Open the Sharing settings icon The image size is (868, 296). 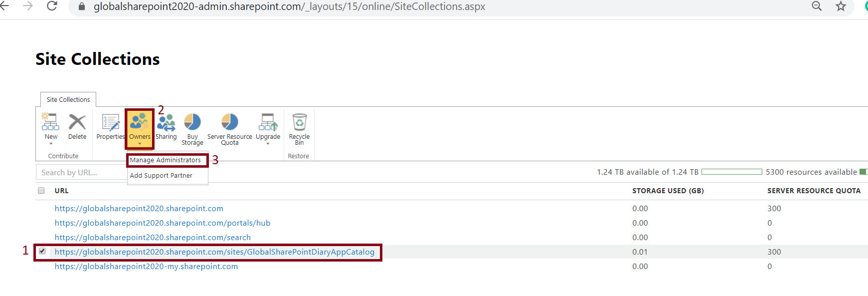tap(166, 122)
